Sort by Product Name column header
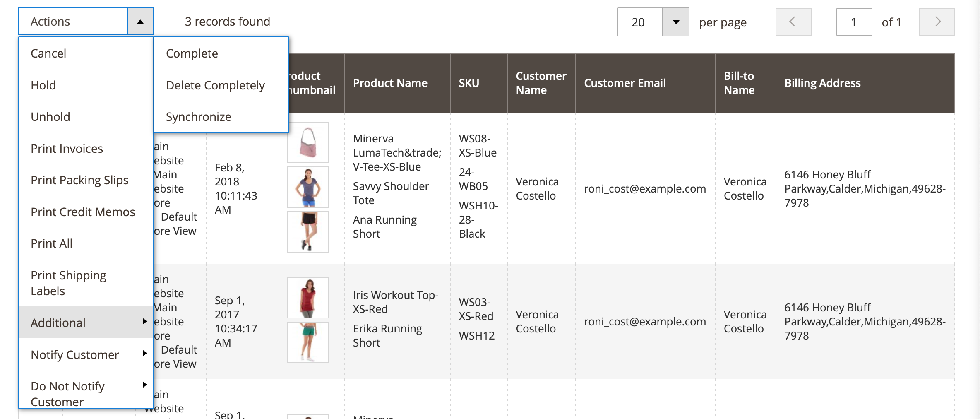 click(x=397, y=83)
